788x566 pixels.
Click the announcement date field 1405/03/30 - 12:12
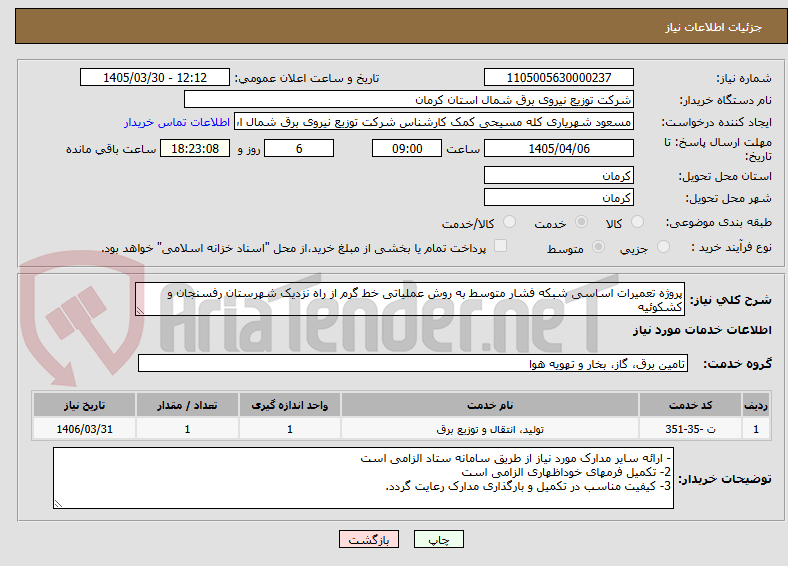tap(155, 77)
